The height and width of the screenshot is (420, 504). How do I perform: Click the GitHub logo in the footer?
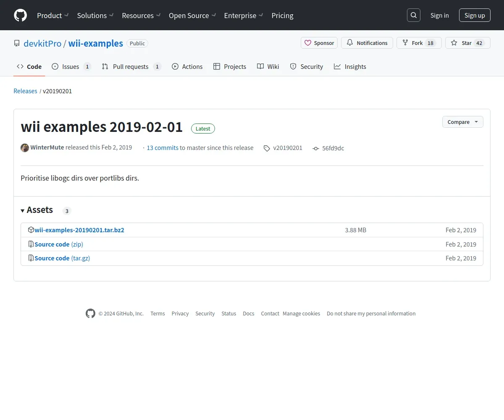point(90,313)
